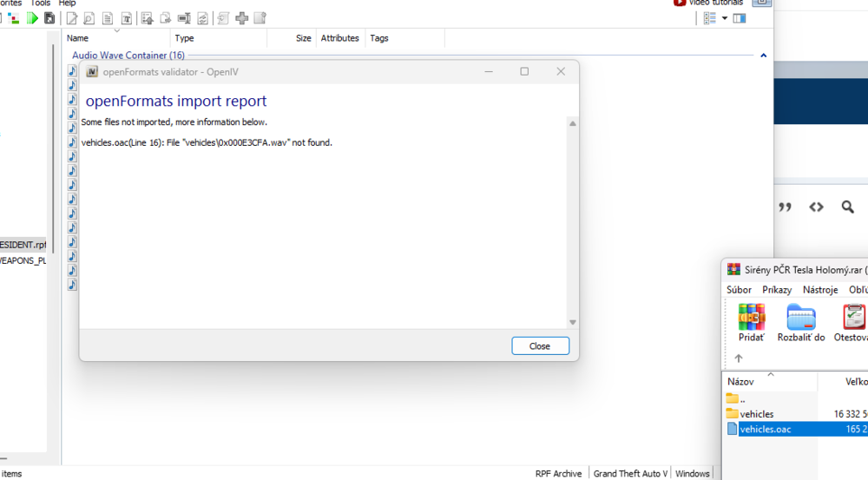Click the grey plus add icon
The image size is (868, 480).
pos(242,18)
